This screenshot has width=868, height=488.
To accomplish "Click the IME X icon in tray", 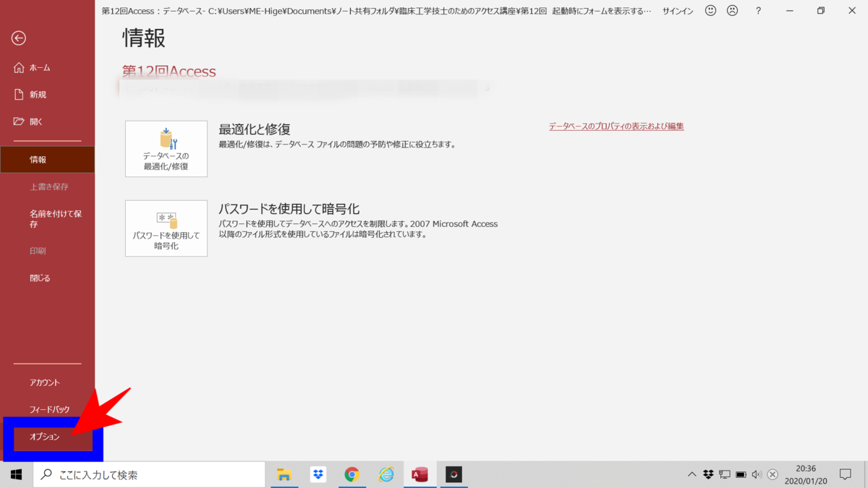I will click(773, 475).
